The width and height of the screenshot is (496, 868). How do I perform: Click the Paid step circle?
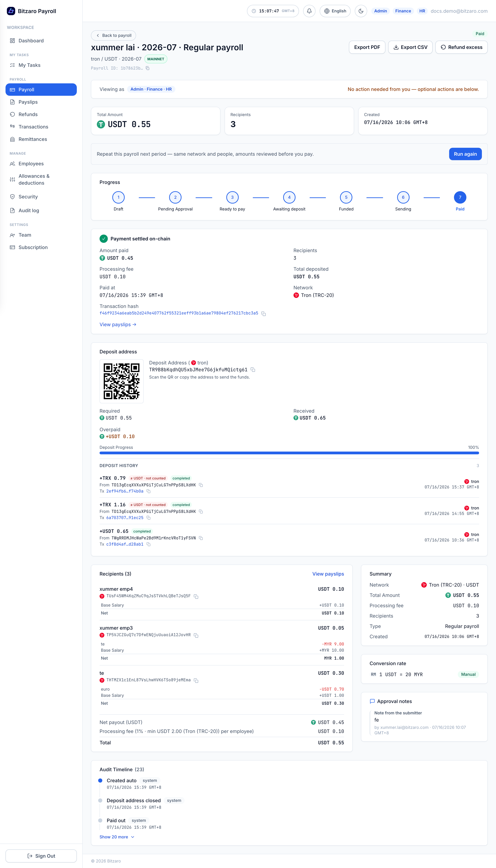(460, 197)
